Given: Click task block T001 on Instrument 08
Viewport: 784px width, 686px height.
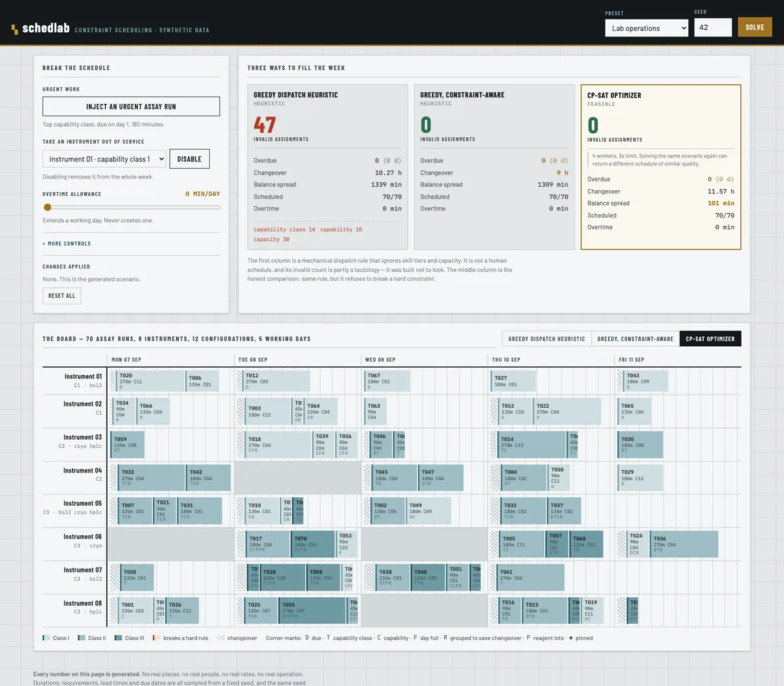Looking at the screenshot, I should [135, 611].
